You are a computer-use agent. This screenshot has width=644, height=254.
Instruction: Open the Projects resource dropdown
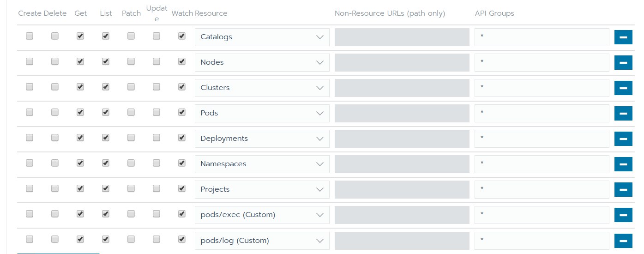[262, 189]
